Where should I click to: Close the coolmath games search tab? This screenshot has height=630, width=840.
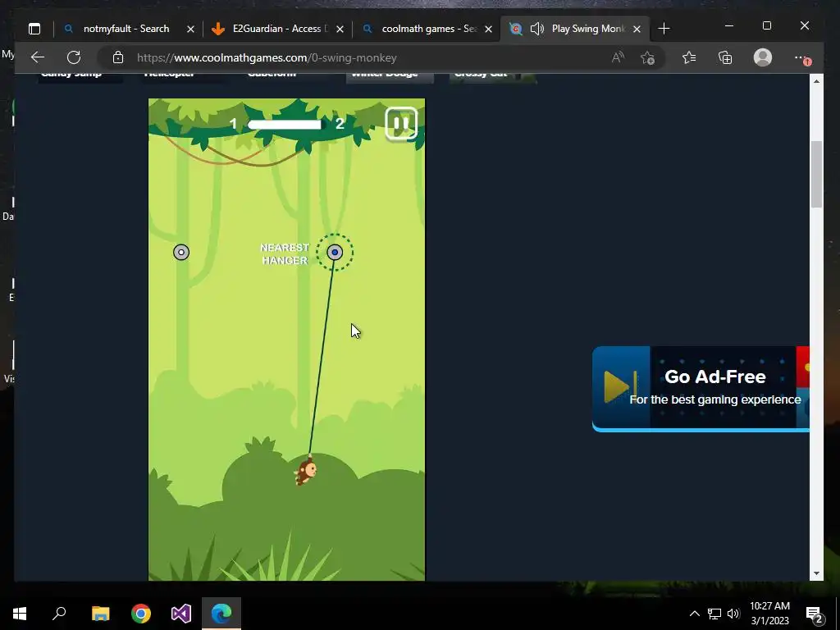488,29
